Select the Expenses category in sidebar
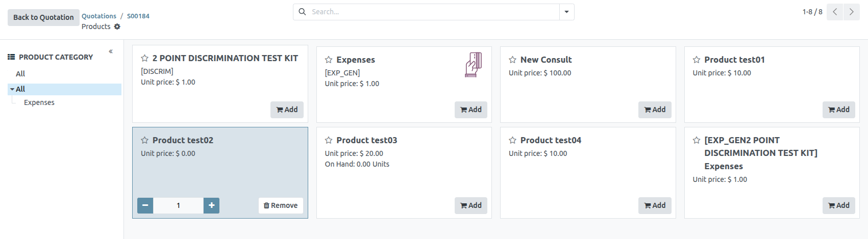This screenshot has height=239, width=868. click(39, 102)
